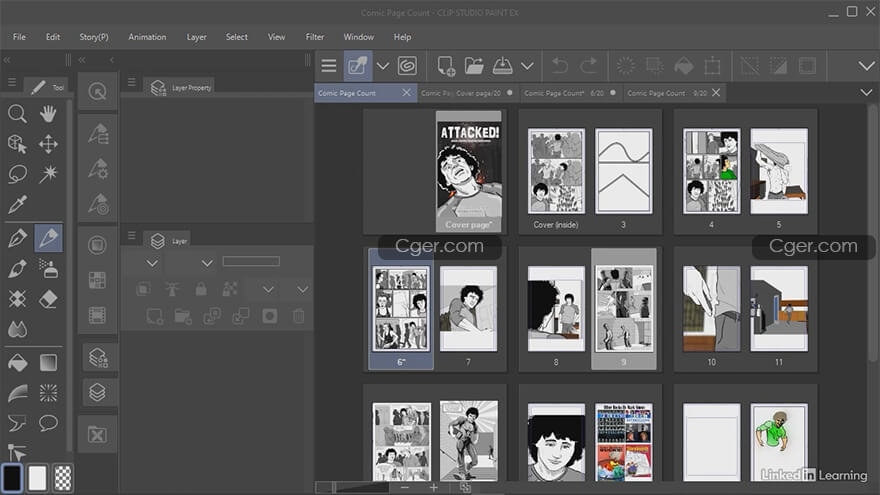Open the Window menu
880x495 pixels.
[x=359, y=37]
